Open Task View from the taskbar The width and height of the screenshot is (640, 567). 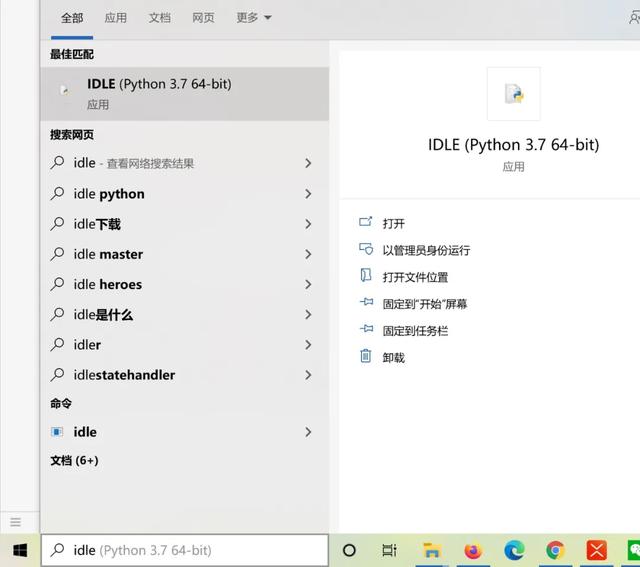[389, 550]
